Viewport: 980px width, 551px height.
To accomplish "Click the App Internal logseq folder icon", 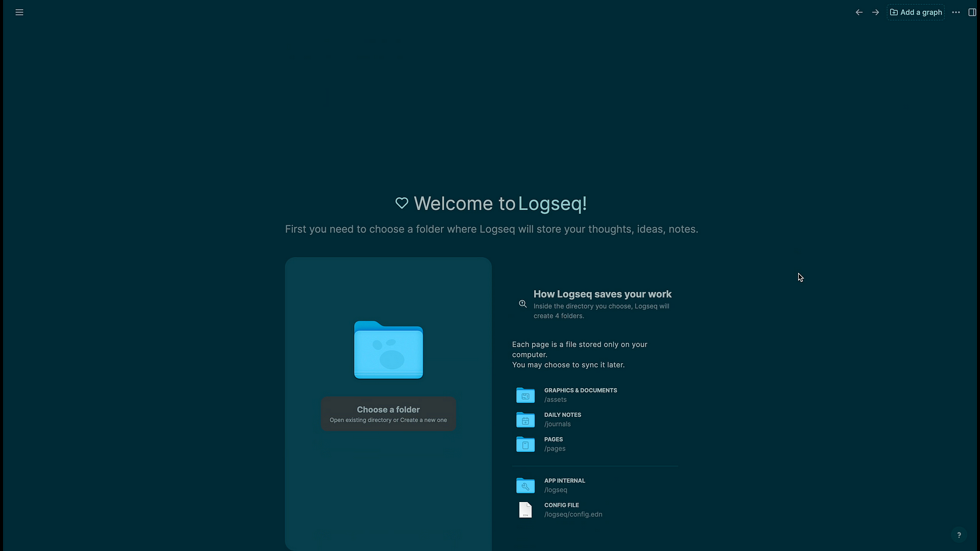I will (526, 485).
